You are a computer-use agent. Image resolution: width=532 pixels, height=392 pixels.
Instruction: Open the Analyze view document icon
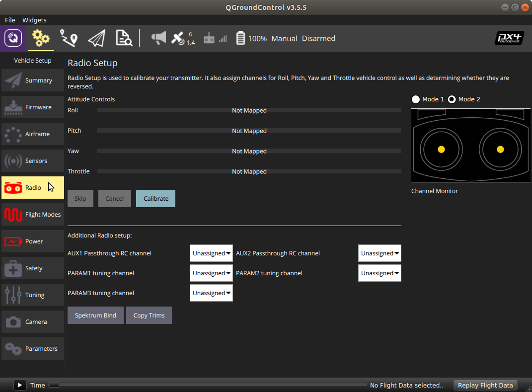[x=124, y=38]
